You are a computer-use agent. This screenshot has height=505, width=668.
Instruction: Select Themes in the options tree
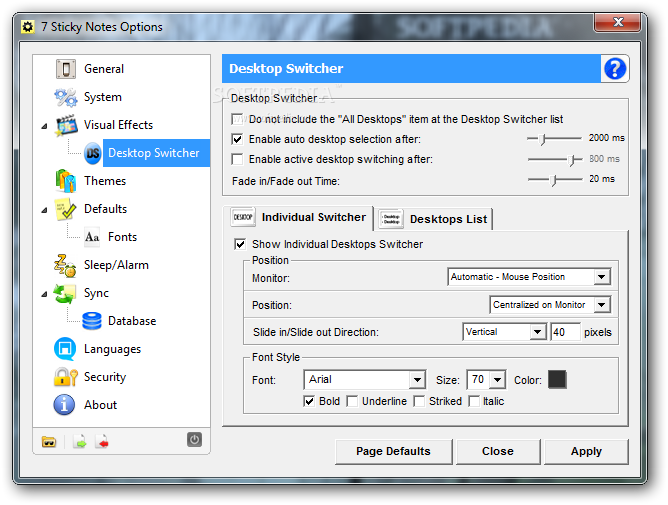pyautogui.click(x=105, y=181)
